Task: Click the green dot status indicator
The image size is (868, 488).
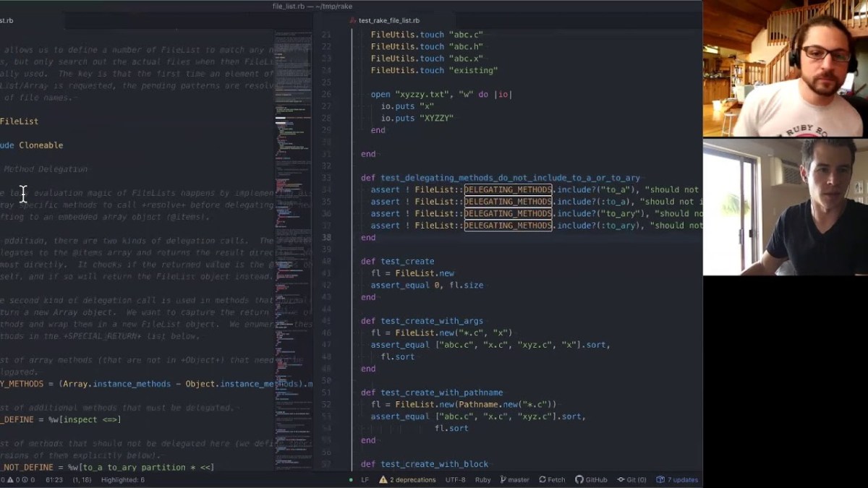Action: click(352, 479)
